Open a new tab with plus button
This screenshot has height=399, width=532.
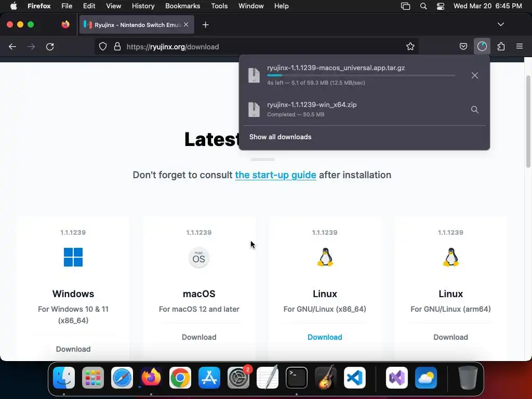coord(205,25)
